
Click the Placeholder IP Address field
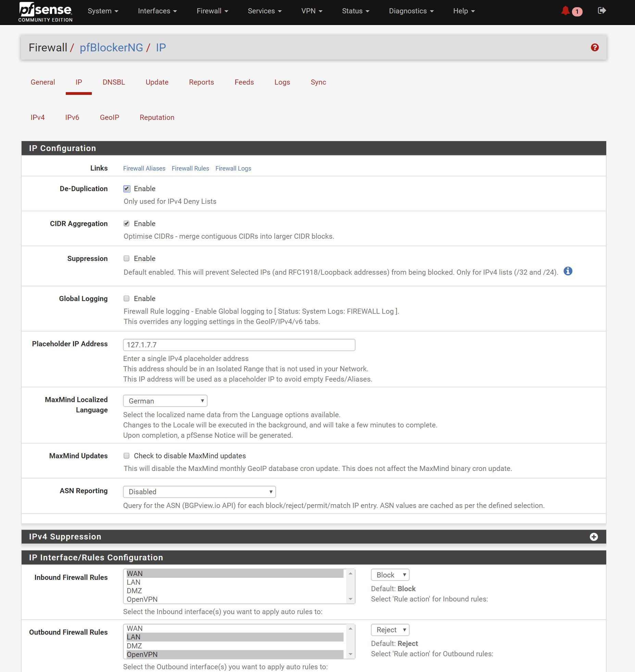coord(239,345)
